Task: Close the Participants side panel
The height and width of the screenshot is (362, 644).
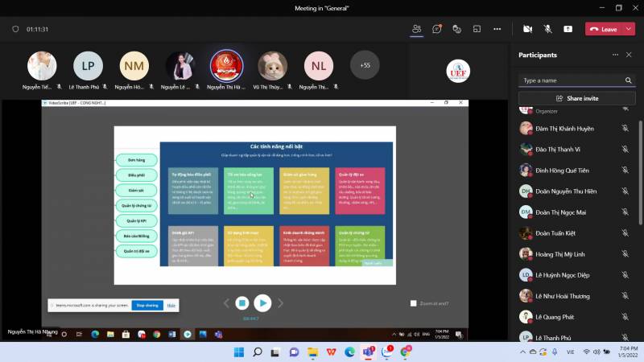Action: tap(629, 55)
